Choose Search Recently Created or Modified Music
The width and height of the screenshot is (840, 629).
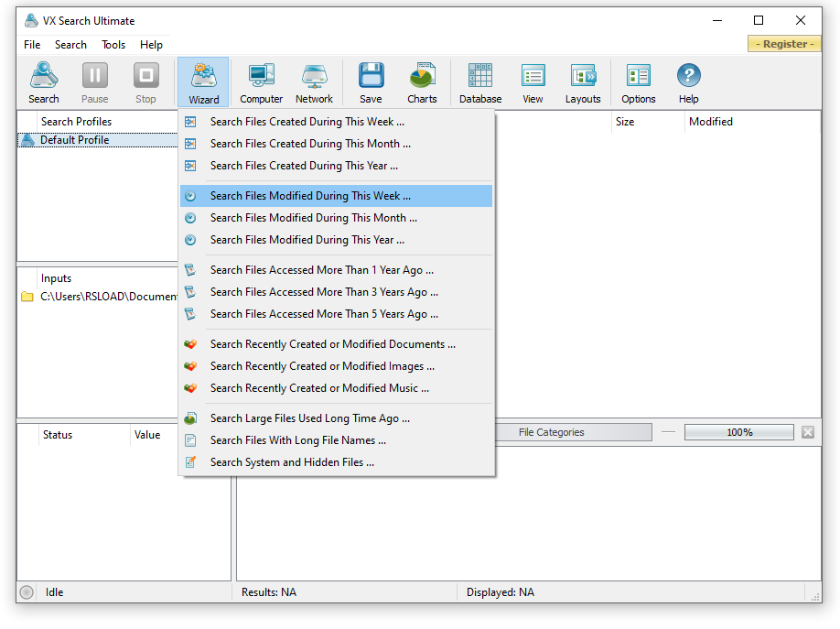tap(336, 387)
